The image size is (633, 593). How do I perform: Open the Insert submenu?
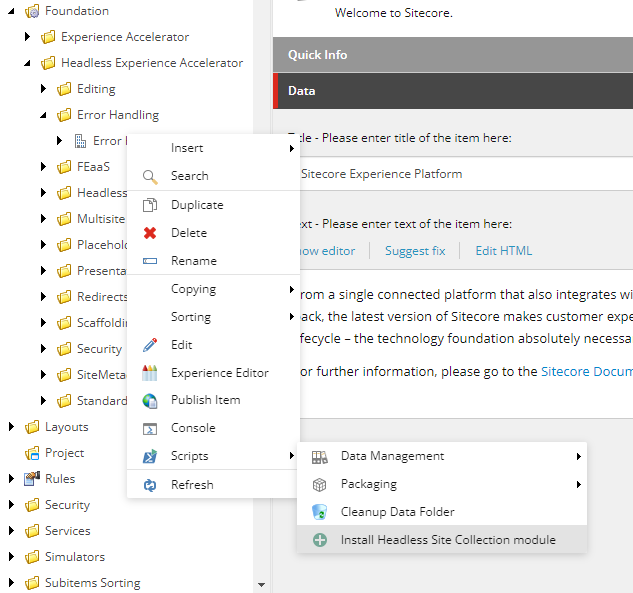point(213,148)
